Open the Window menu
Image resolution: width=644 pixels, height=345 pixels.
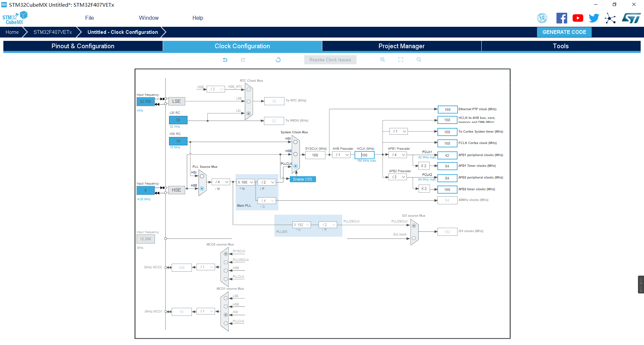[x=149, y=18]
